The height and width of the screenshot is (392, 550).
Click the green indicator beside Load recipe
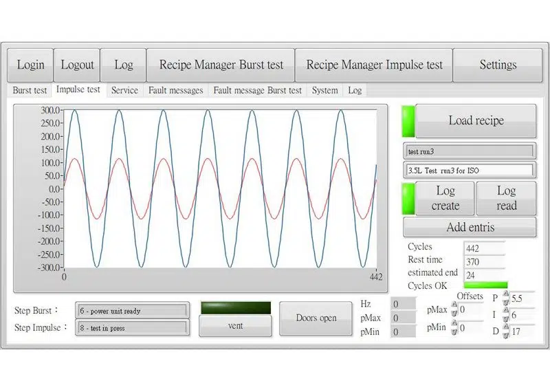pos(408,121)
